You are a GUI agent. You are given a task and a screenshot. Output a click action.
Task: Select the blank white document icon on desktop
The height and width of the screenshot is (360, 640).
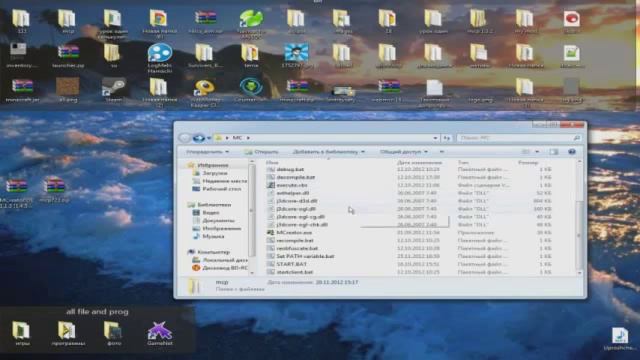434,93
